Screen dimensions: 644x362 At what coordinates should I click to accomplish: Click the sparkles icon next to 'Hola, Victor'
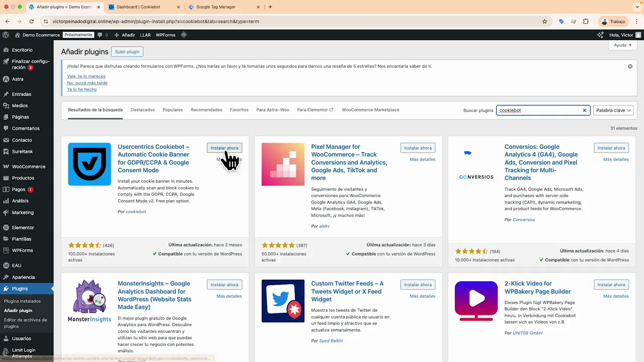(x=600, y=35)
